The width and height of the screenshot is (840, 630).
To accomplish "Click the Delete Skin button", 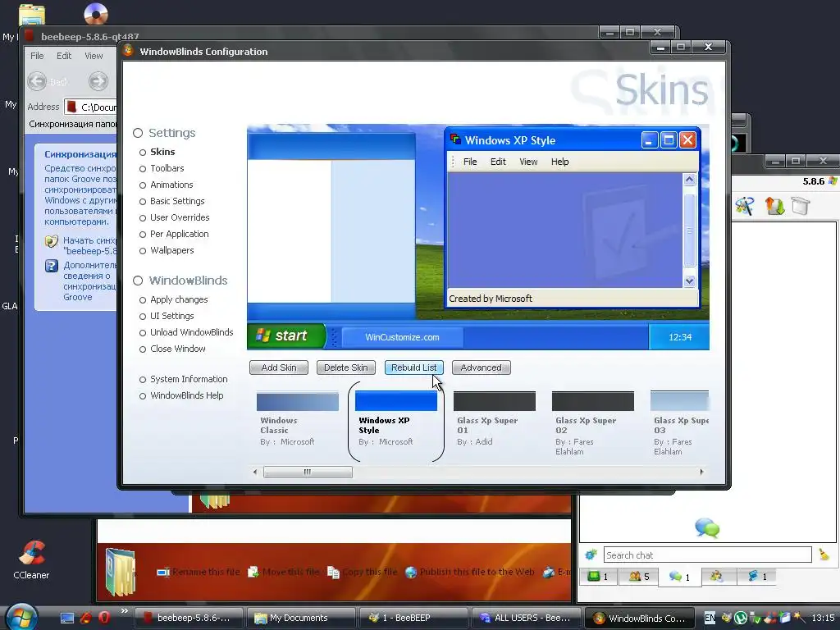I will point(345,367).
